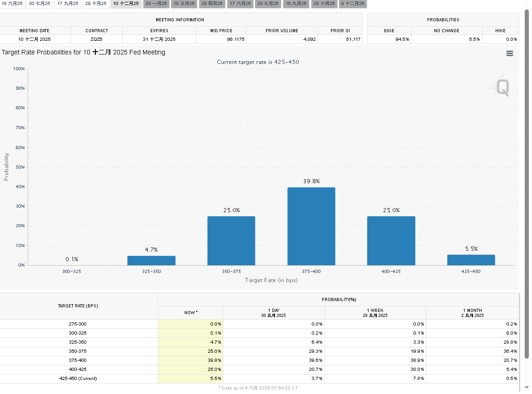Screen dimensions: 532x394
Task: Click the 275-300 target rate row label
Action: [x=78, y=324]
